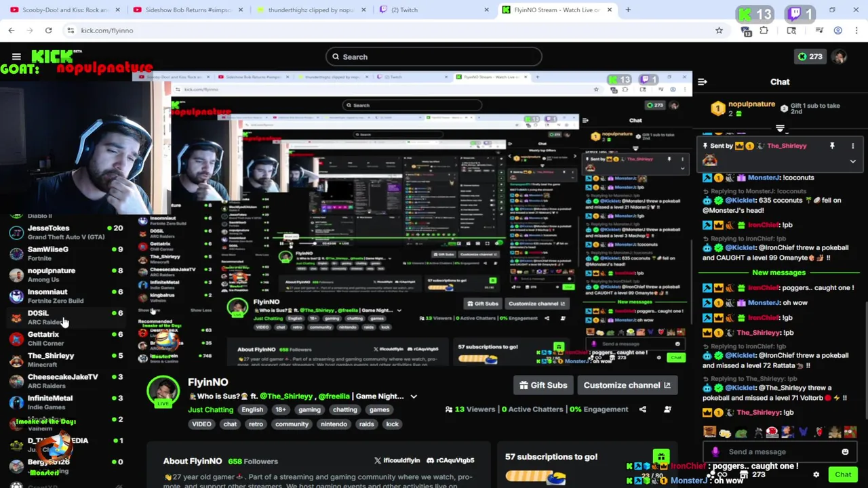Click the Gift Subs button
Image resolution: width=868 pixels, height=488 pixels.
point(543,385)
